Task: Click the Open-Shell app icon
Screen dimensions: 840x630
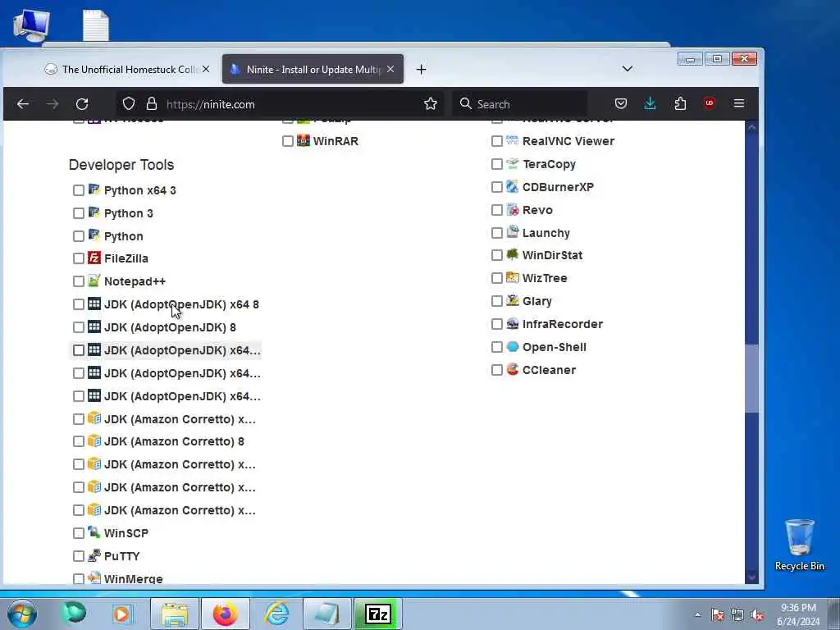Action: pyautogui.click(x=513, y=347)
